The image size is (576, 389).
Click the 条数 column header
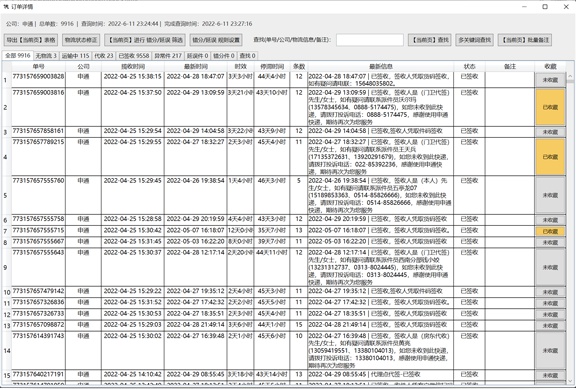[299, 66]
